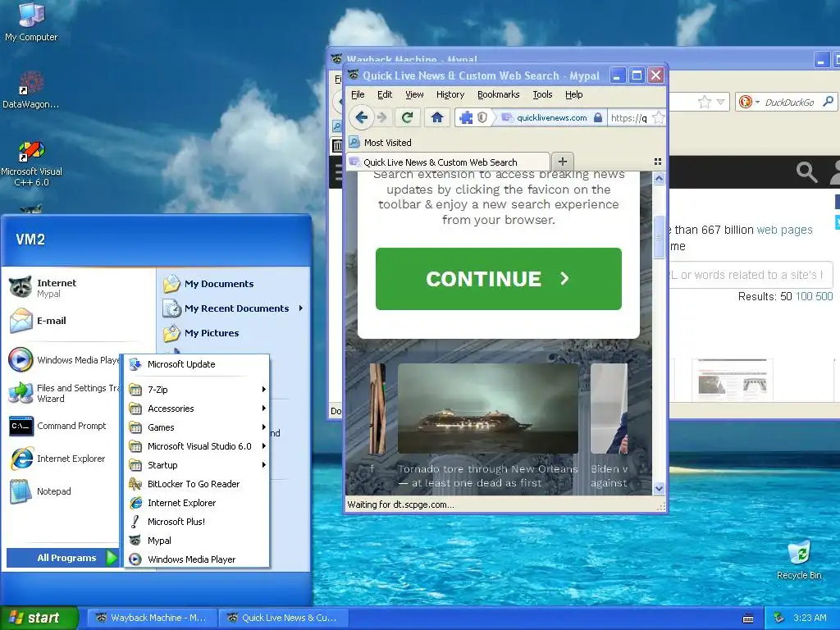Open Notepad from the Start menu
Screen dimensions: 840x630
pyautogui.click(x=41, y=491)
